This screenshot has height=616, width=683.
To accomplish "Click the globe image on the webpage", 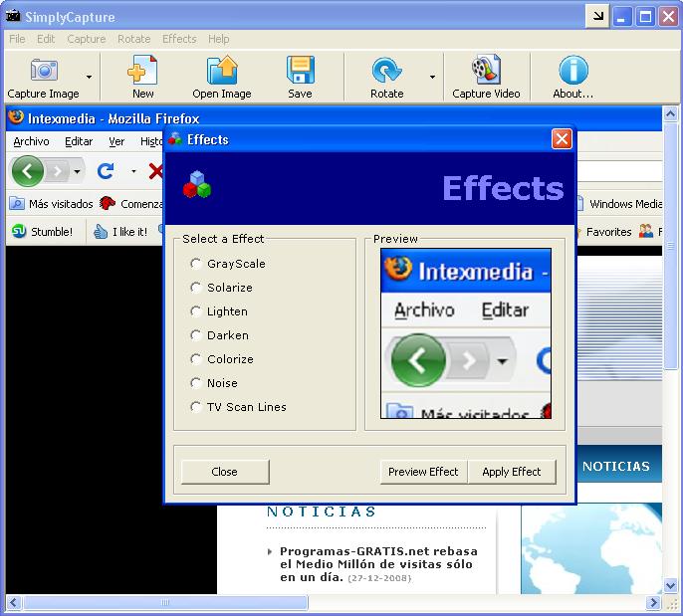I will coord(591,548).
